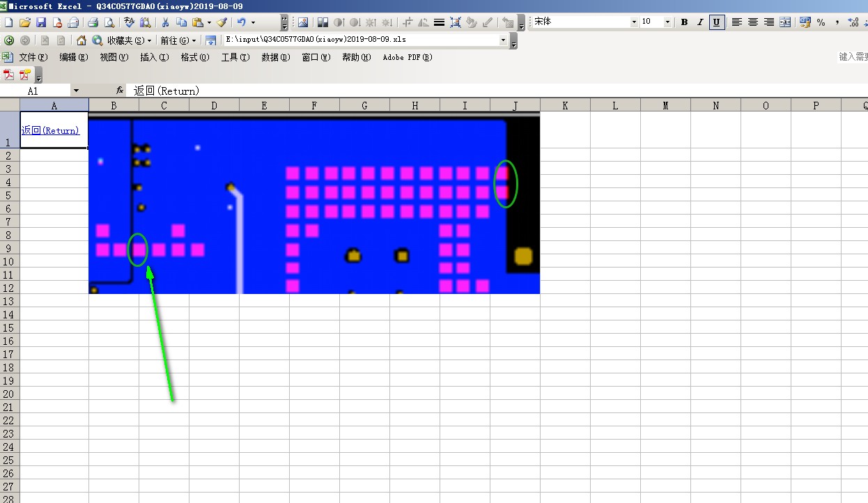Click the formula bar text 返回(Return)
The image size is (868, 503).
point(166,91)
